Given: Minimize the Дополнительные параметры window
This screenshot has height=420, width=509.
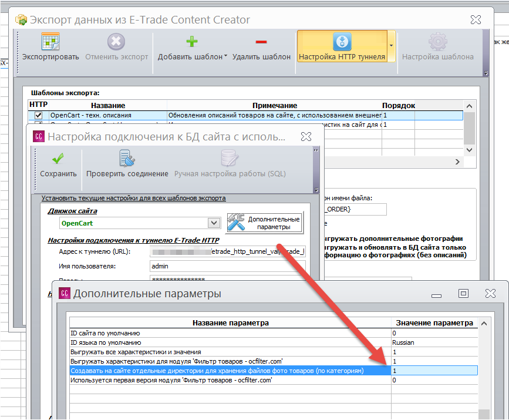Looking at the screenshot, I should click(x=436, y=295).
